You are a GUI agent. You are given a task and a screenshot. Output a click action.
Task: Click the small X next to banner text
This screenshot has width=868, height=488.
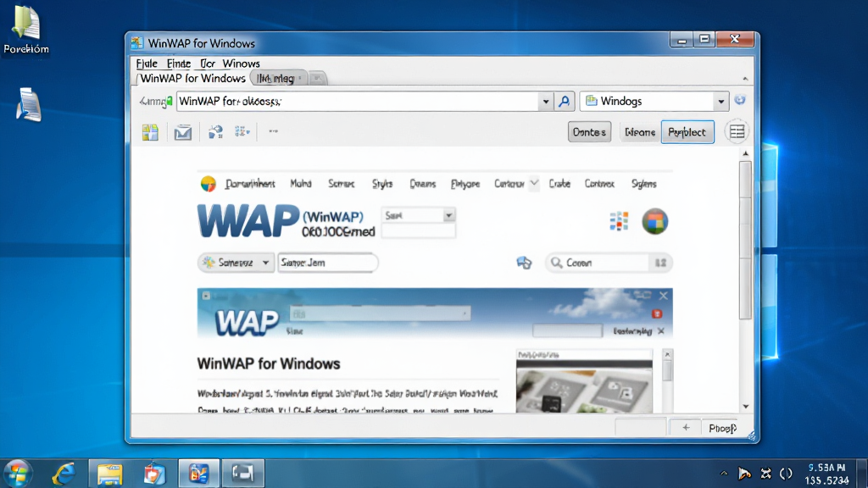coord(661,331)
